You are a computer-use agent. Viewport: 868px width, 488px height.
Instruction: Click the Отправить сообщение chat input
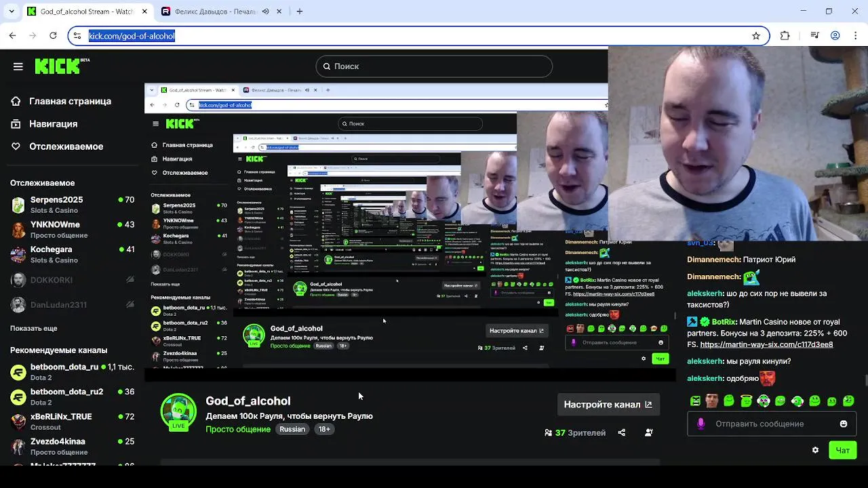point(772,424)
